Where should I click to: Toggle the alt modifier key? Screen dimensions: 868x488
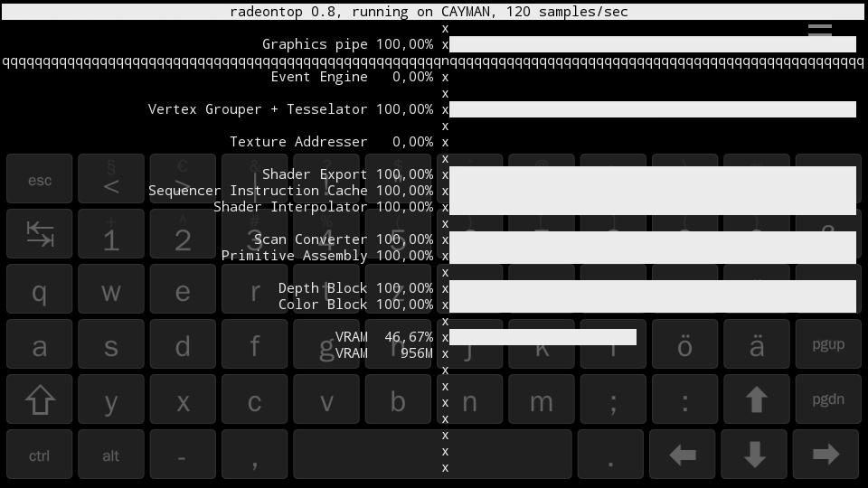[x=110, y=455]
